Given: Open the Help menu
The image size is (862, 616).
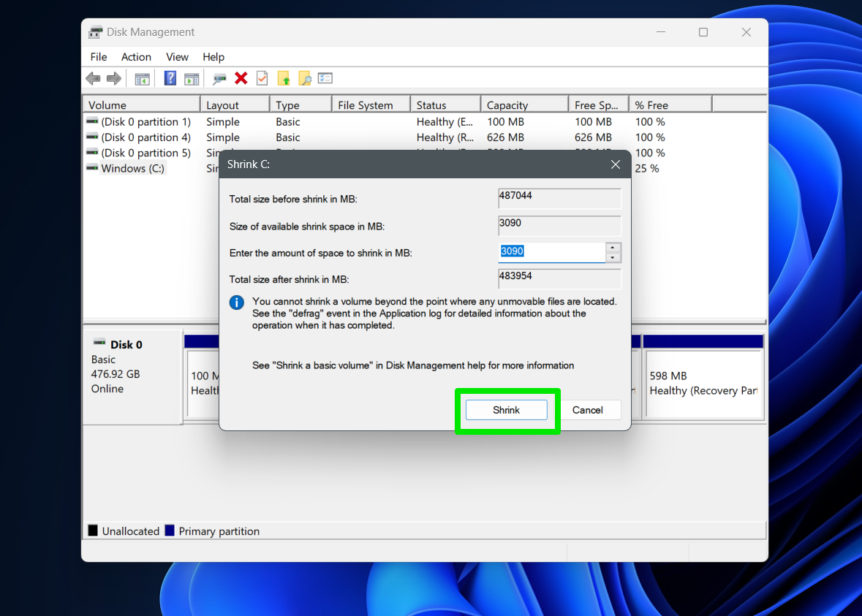Looking at the screenshot, I should click(213, 56).
